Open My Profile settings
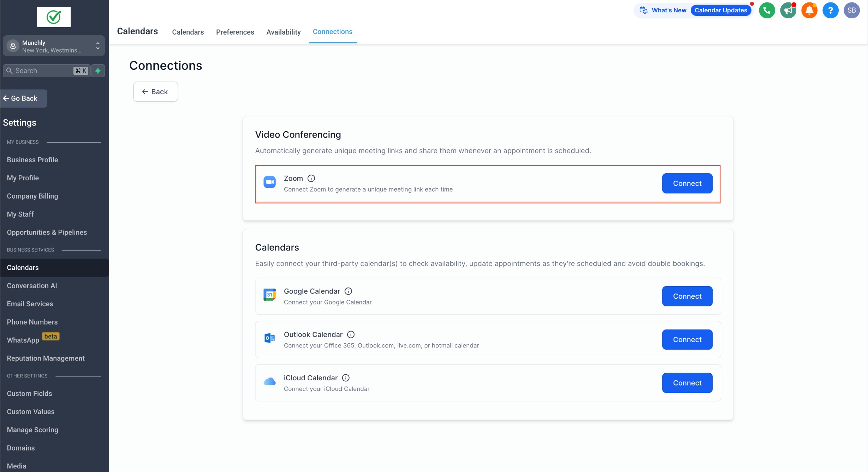 (23, 178)
